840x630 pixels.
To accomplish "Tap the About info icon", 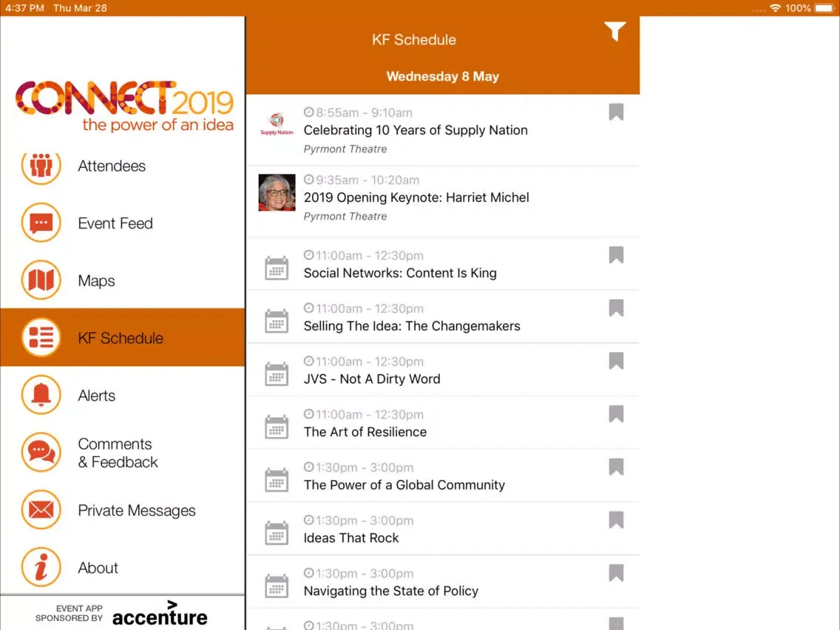I will 41,567.
